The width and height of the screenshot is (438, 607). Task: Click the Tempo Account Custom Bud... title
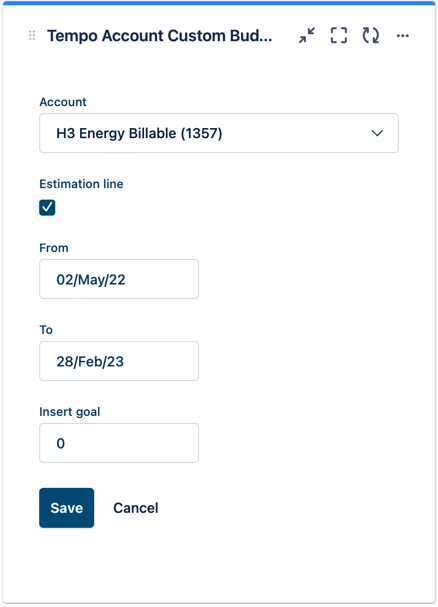click(160, 36)
